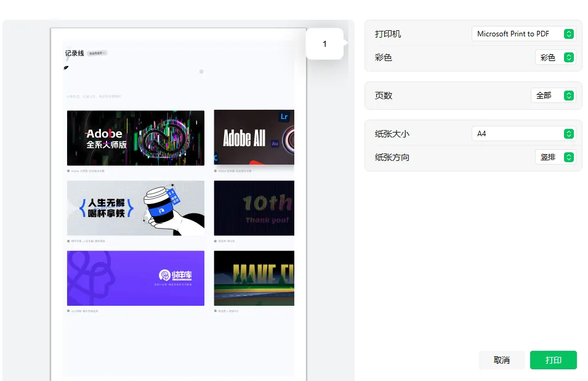Click the 记录线 heading in the preview
588x381 pixels.
click(x=75, y=53)
